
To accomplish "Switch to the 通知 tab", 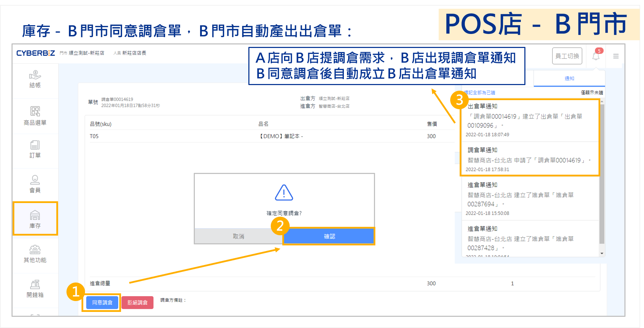I will click(x=569, y=78).
